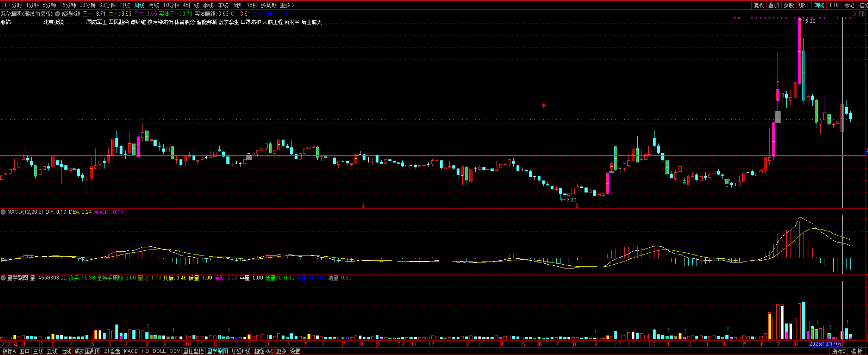Expand the 量学副图 indicator dropdown circle

pyautogui.click(x=3, y=278)
